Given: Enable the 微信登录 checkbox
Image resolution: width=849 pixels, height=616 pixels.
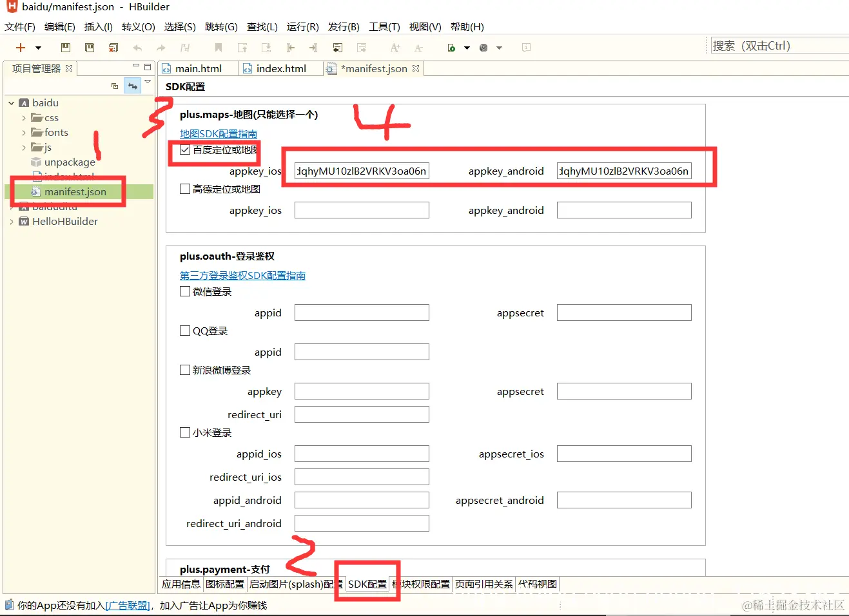Looking at the screenshot, I should point(185,291).
